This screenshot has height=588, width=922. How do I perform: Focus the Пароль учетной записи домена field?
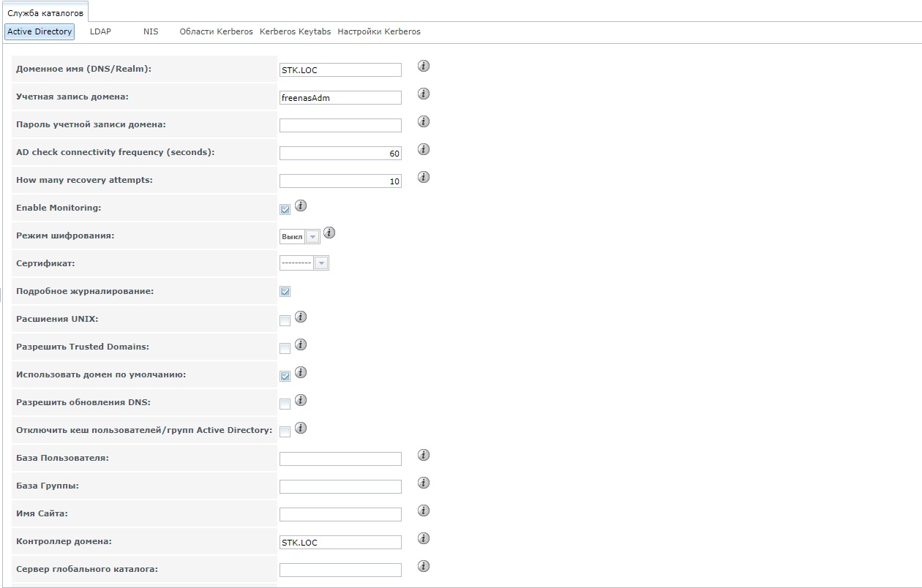point(341,125)
